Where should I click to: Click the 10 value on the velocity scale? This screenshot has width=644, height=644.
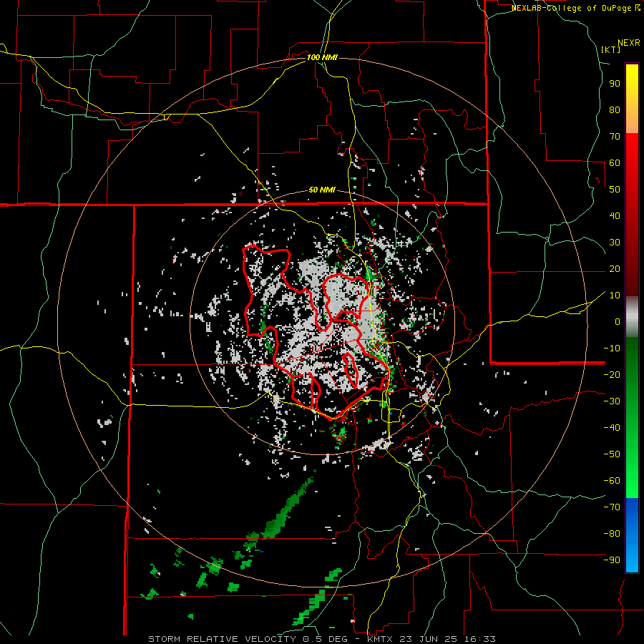point(615,296)
